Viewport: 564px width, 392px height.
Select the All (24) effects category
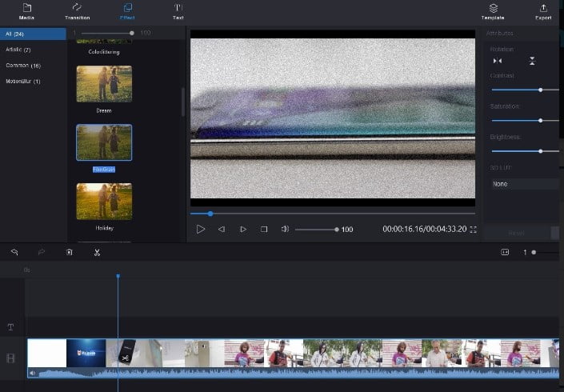point(33,34)
